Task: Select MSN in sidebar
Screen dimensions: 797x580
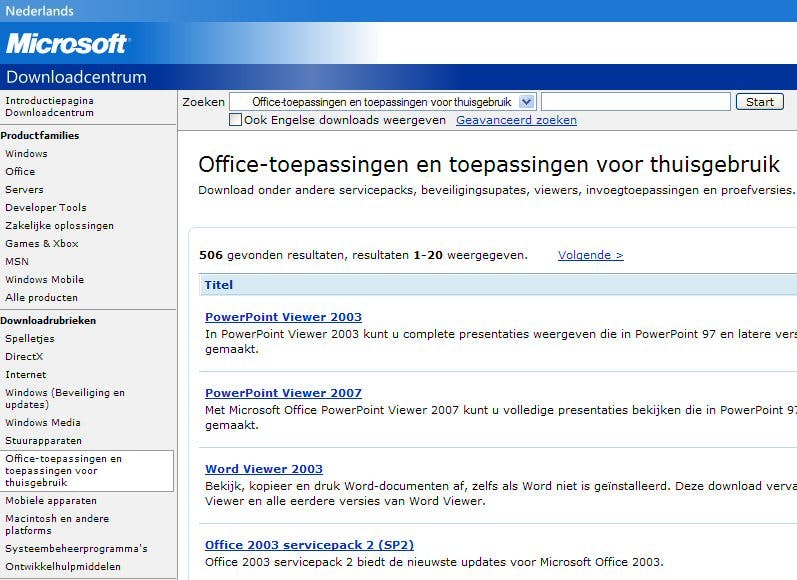Action: point(17,261)
